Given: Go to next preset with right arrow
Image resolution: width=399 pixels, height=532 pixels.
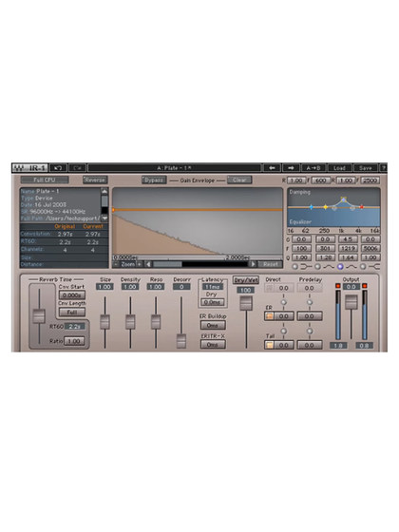Looking at the screenshot, I should 291,168.
